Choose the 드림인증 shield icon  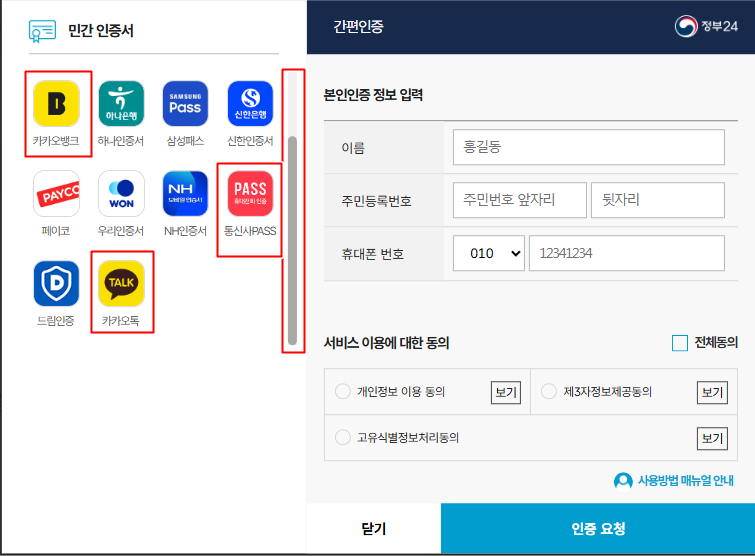56,284
